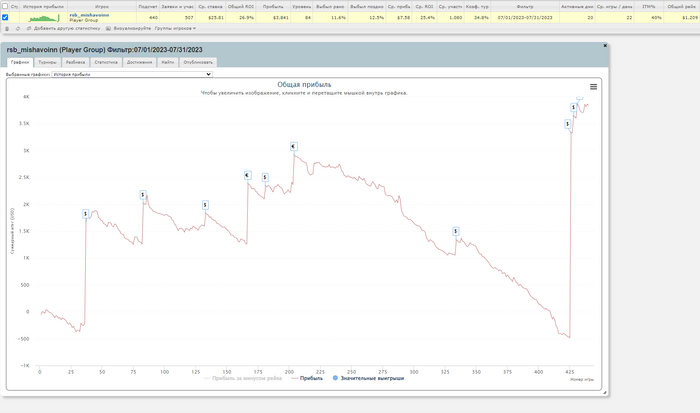The width and height of the screenshot is (700, 413).
Task: Click the refresh icon beside trash
Action: pos(18,29)
